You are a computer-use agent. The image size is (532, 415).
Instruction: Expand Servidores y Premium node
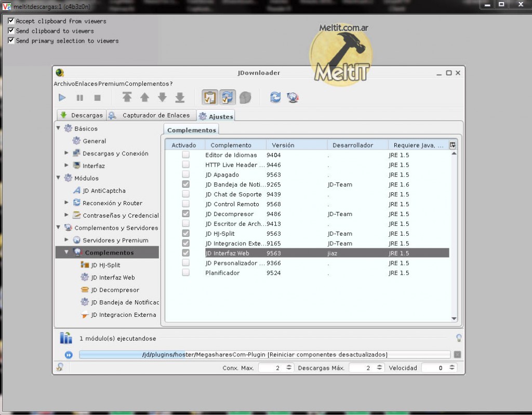click(x=66, y=239)
